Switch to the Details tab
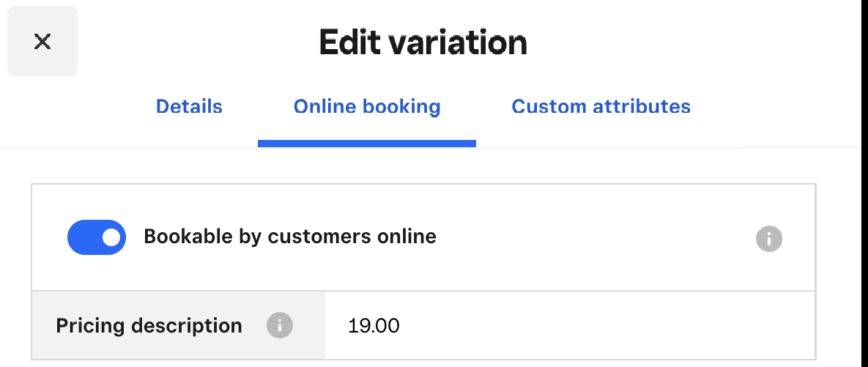Image resolution: width=868 pixels, height=367 pixels. [x=189, y=107]
